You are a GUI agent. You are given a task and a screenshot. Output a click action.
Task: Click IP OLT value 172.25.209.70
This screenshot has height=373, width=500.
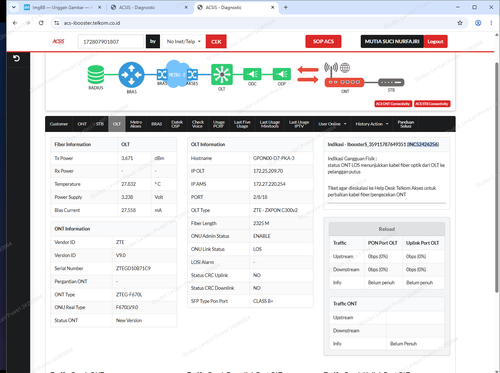pos(268,171)
